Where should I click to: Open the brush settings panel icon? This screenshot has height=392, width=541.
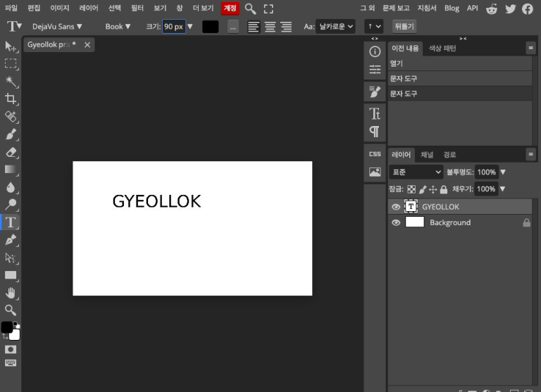375,91
